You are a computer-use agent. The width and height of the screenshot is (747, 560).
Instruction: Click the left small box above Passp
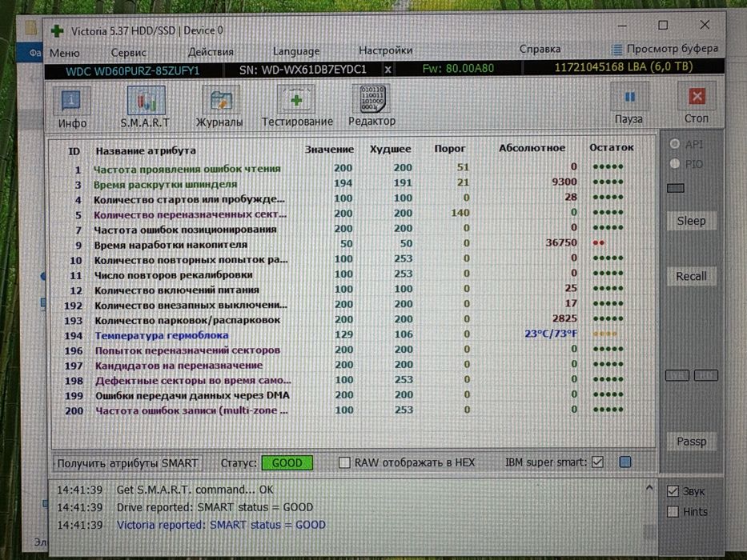(677, 376)
